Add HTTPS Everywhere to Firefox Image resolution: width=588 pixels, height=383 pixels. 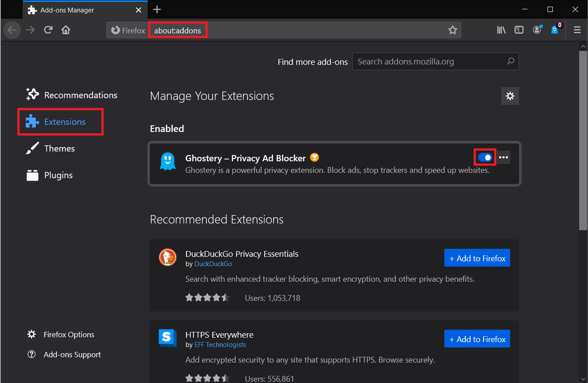click(x=477, y=339)
